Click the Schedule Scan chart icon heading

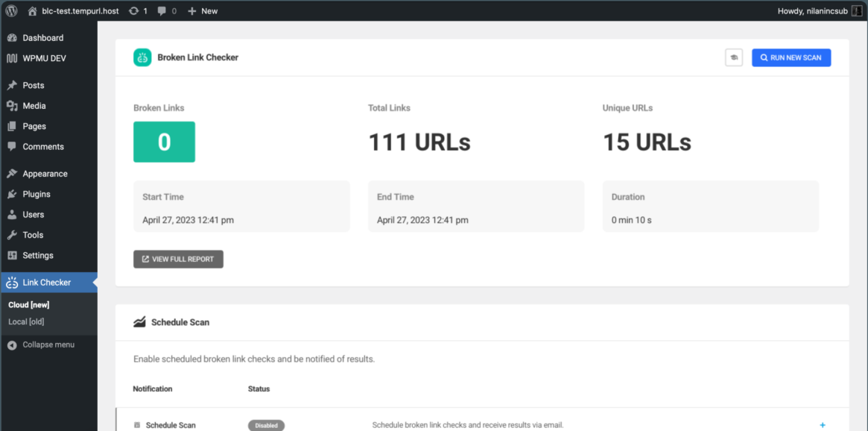(139, 322)
